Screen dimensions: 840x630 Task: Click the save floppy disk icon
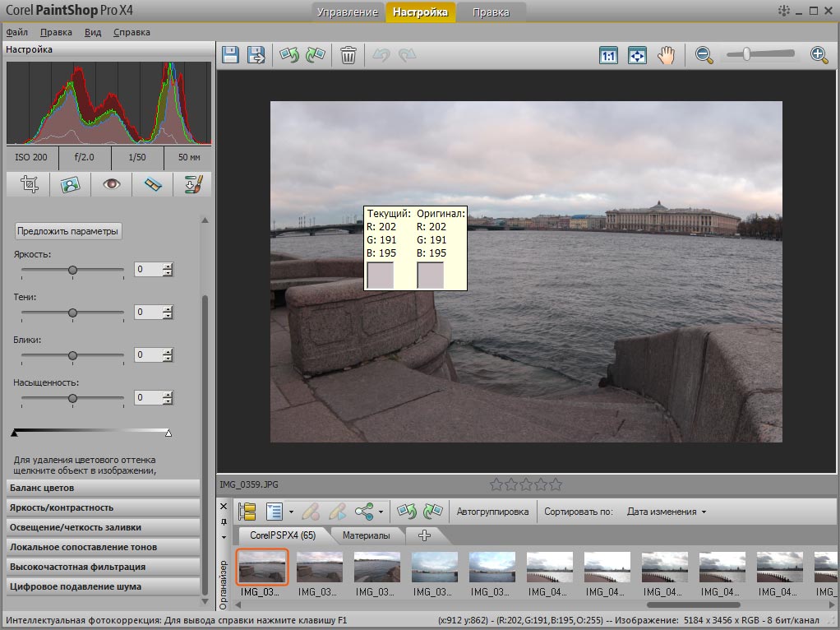(x=231, y=55)
